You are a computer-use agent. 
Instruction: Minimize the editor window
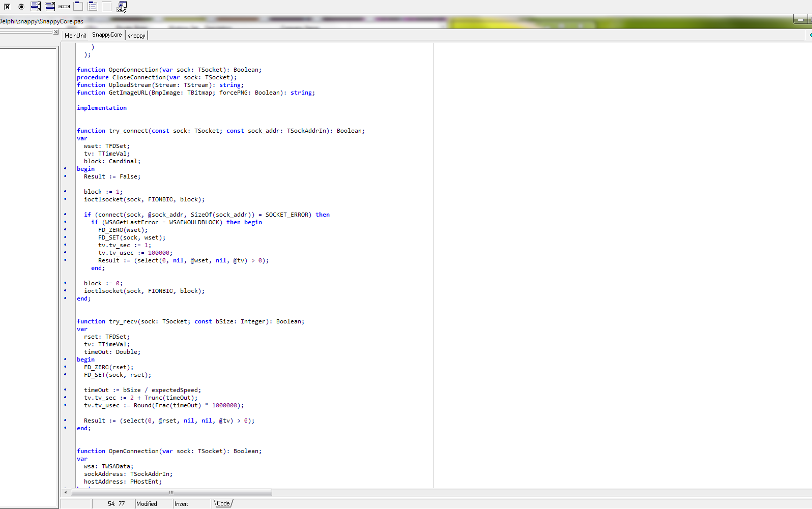pos(800,19)
